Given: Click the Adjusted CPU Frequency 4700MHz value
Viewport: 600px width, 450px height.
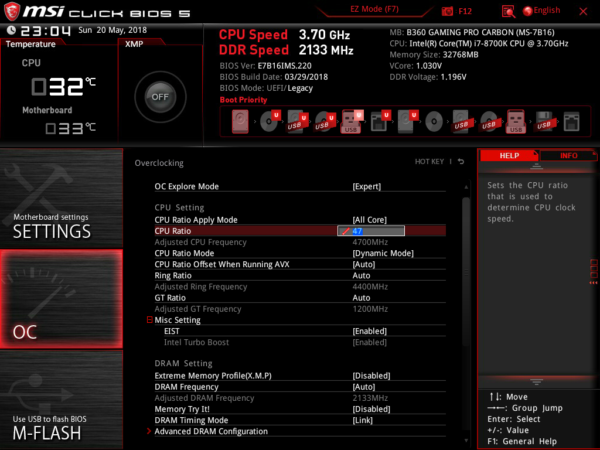Looking at the screenshot, I should pos(370,242).
